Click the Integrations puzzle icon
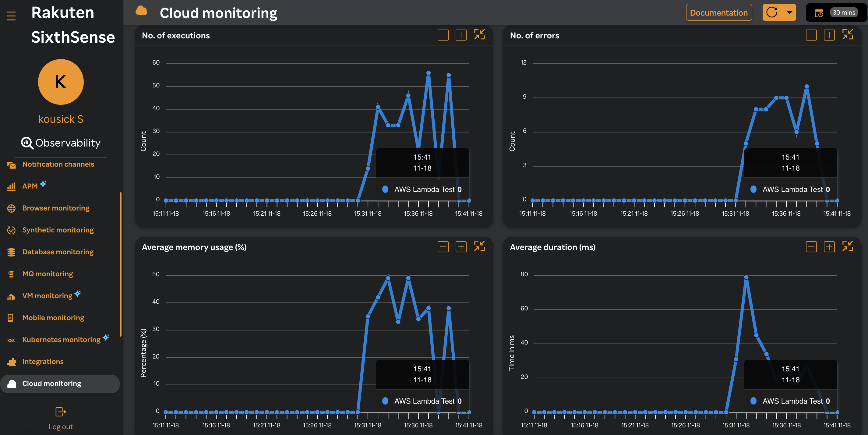 click(x=12, y=362)
